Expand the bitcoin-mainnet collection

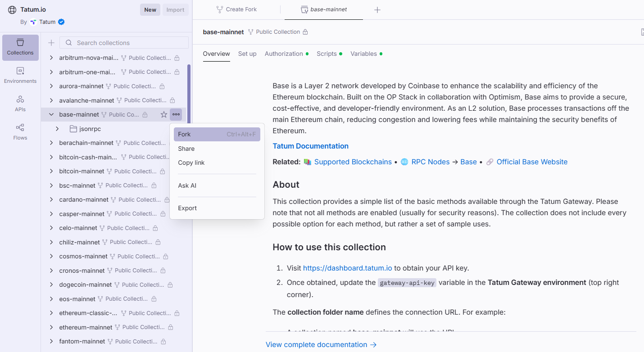pos(51,171)
